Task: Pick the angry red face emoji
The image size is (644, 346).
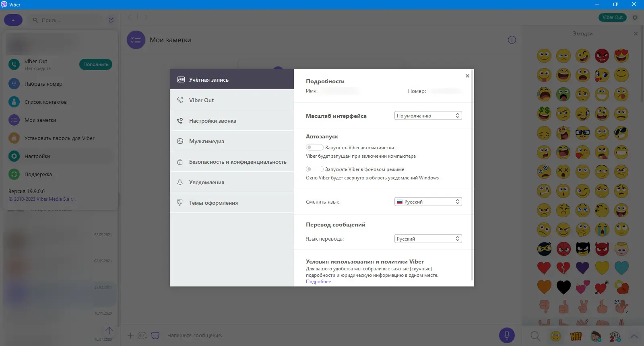Action: 602,56
